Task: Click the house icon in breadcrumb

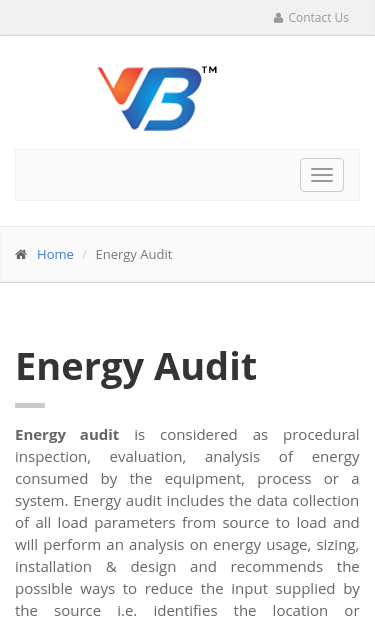Action: coord(21,254)
